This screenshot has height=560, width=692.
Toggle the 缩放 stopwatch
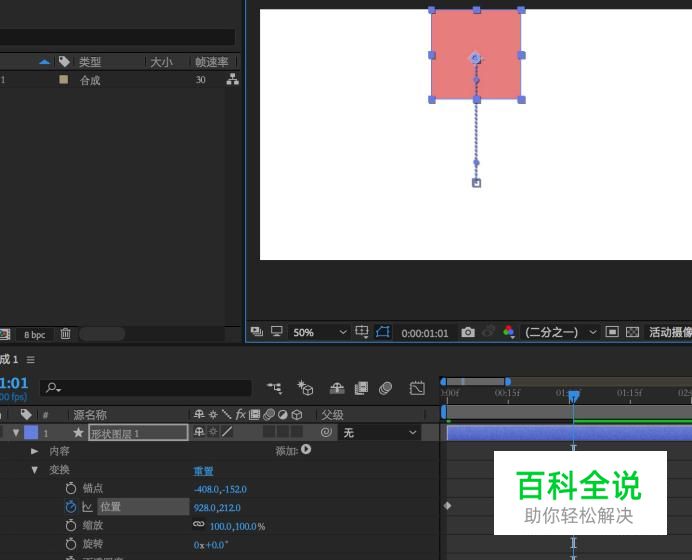tap(71, 525)
